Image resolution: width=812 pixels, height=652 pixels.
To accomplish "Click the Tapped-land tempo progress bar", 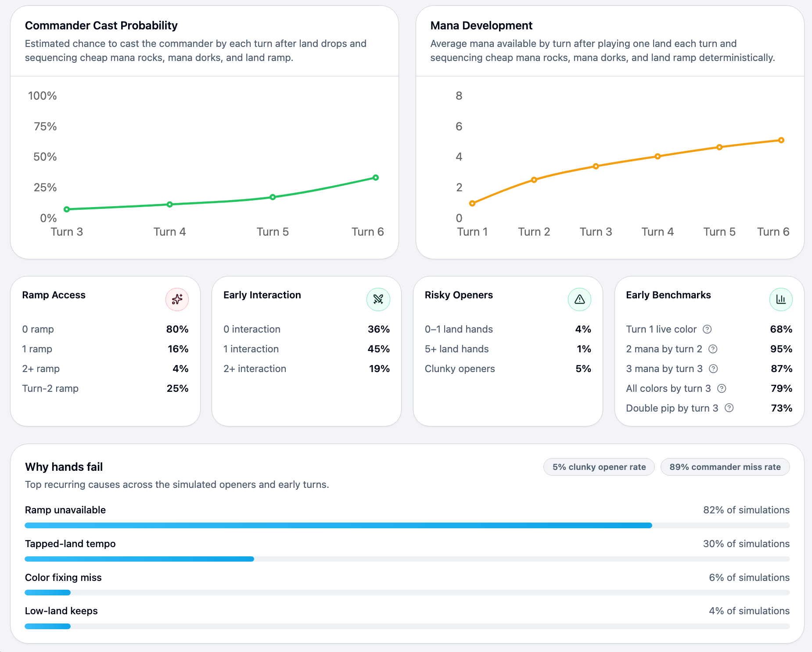I will tap(407, 559).
